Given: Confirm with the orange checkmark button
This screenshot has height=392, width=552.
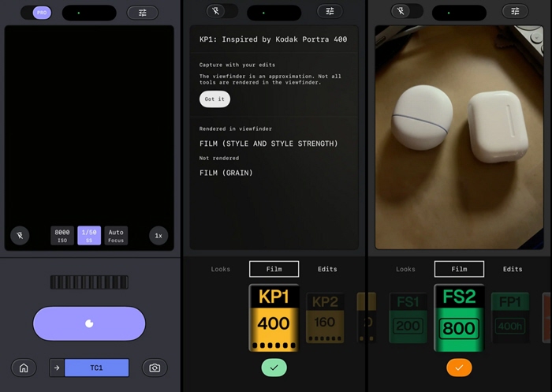Looking at the screenshot, I should pyautogui.click(x=459, y=368).
